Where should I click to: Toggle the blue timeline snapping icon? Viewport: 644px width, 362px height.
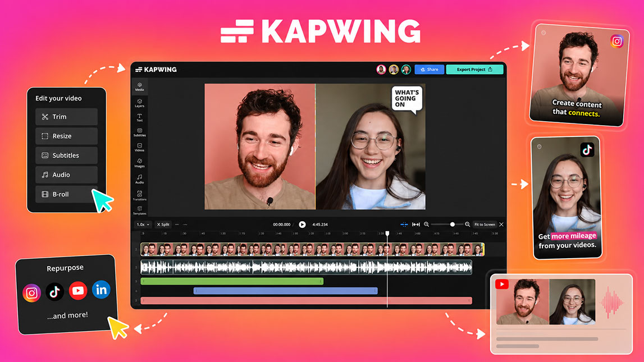pyautogui.click(x=404, y=224)
